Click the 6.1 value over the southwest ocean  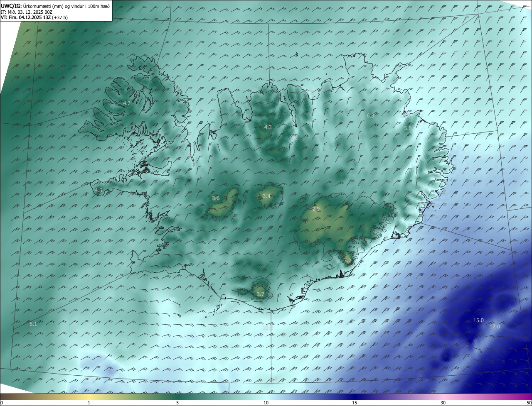tap(33, 324)
